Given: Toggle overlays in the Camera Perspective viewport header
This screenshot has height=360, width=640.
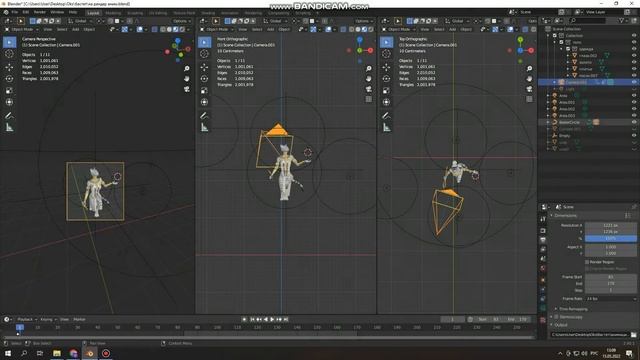Looking at the screenshot, I should click(x=140, y=29).
